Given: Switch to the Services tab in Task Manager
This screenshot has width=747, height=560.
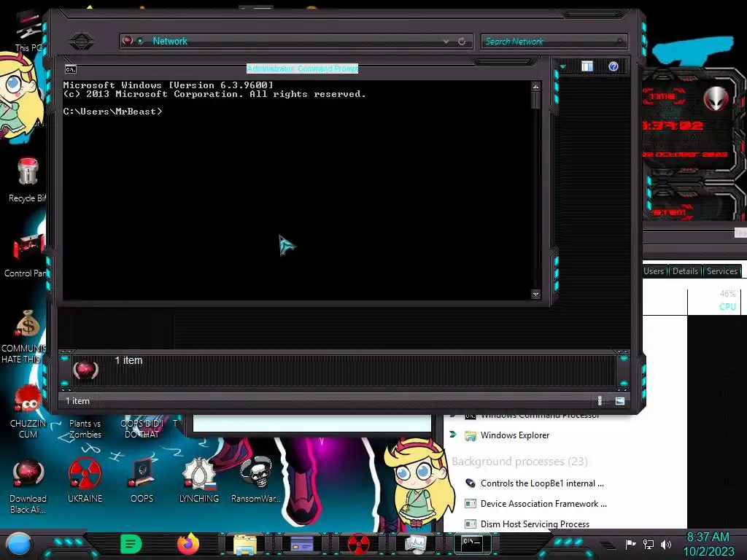Looking at the screenshot, I should tap(721, 271).
